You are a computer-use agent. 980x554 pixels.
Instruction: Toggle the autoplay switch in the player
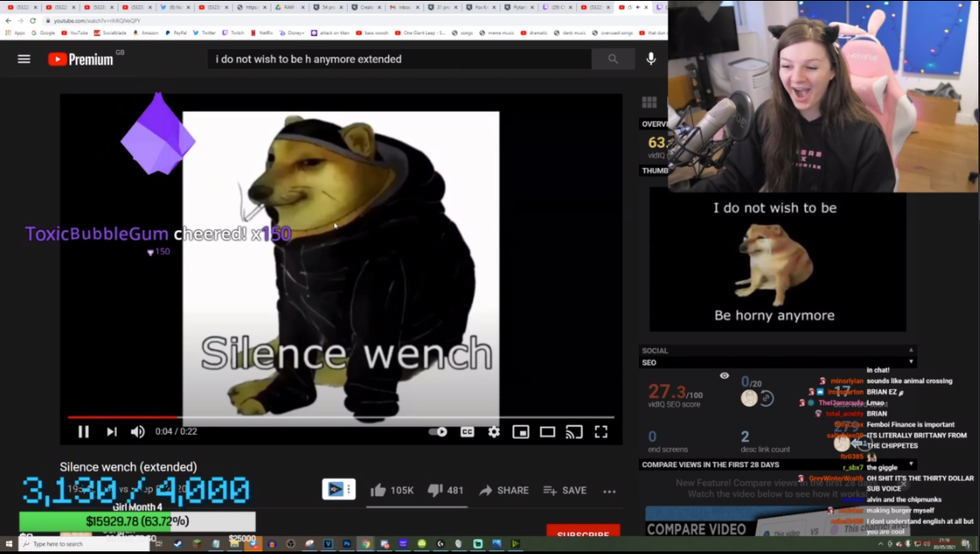pyautogui.click(x=437, y=431)
